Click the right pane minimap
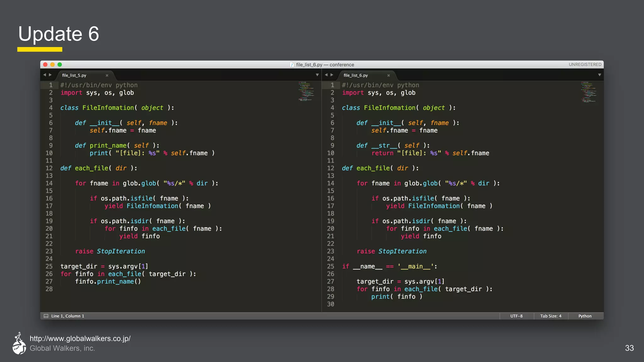This screenshot has height=362, width=644. (588, 91)
